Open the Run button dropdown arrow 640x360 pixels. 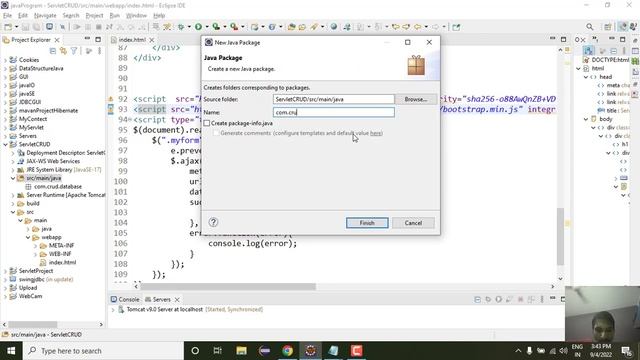click(206, 27)
